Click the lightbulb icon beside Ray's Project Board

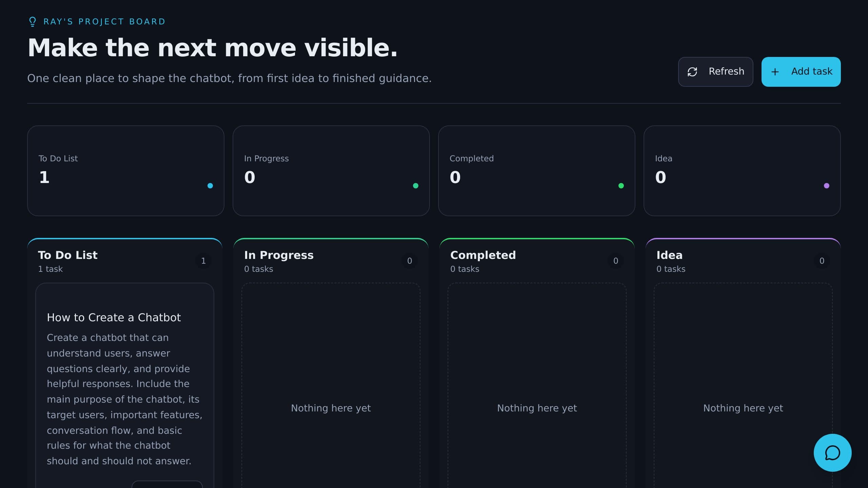coord(33,22)
